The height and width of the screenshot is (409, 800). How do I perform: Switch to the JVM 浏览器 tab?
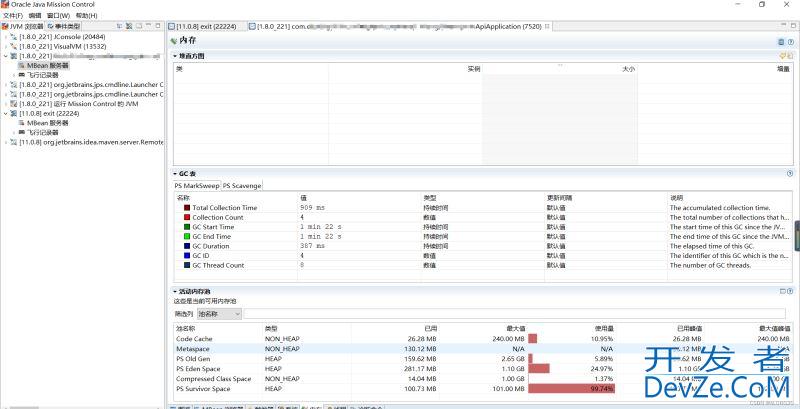(x=23, y=26)
